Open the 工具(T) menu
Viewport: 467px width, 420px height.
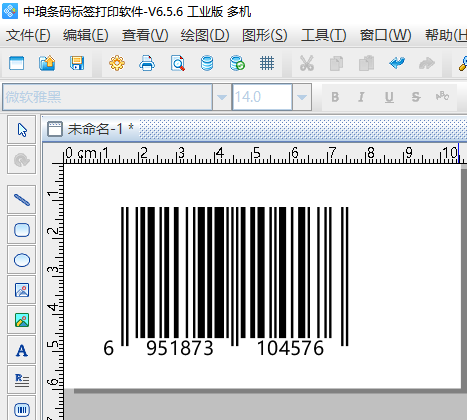(x=324, y=35)
